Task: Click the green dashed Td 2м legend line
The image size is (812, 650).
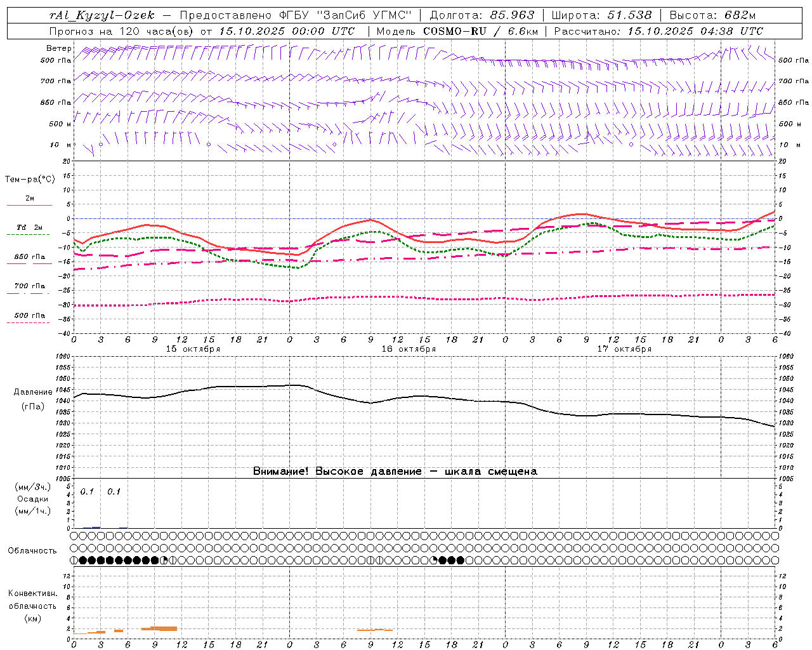Action: [x=28, y=235]
